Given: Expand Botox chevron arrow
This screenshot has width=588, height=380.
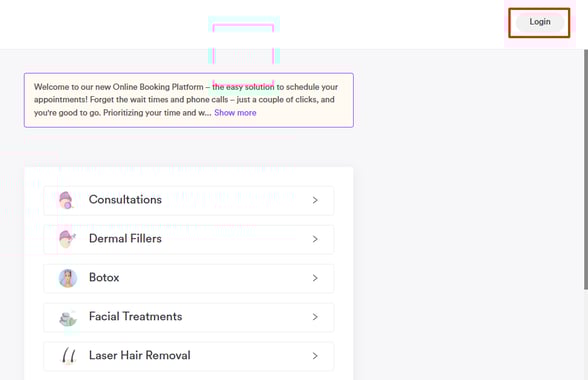Looking at the screenshot, I should click(315, 278).
